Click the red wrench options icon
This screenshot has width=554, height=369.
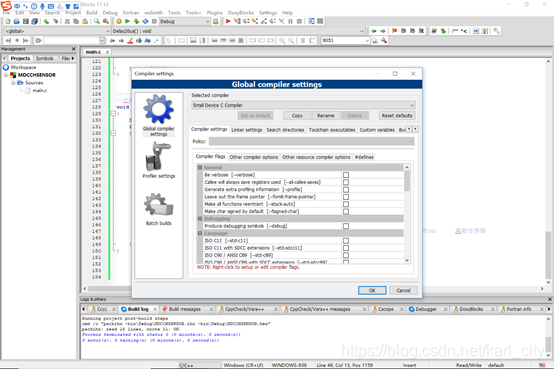(384, 41)
